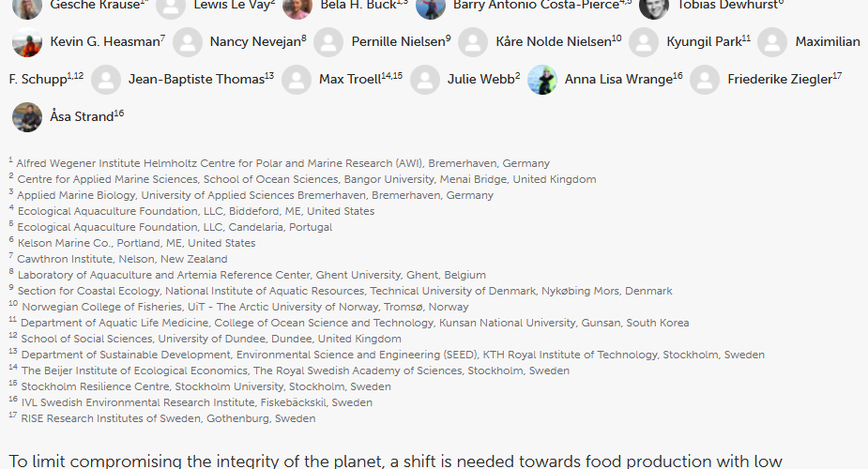The image size is (868, 469).
Task: Open the Gesche Krause author link
Action: (x=94, y=5)
